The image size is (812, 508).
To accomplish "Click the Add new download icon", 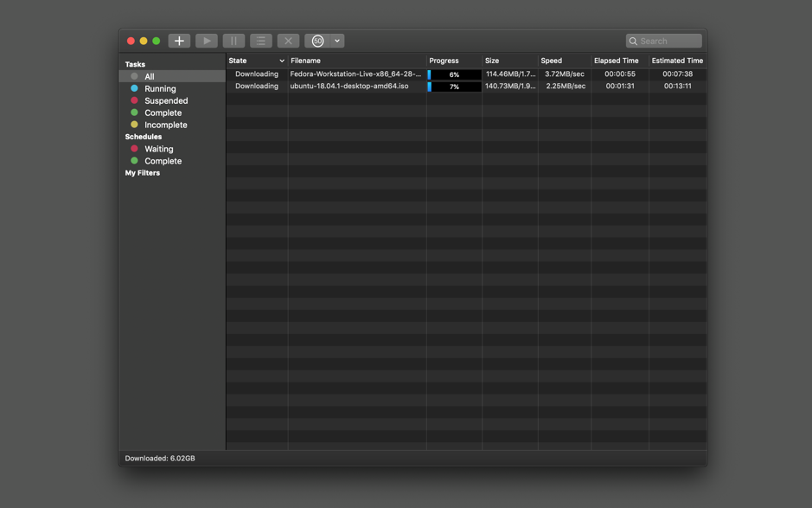I will 179,40.
